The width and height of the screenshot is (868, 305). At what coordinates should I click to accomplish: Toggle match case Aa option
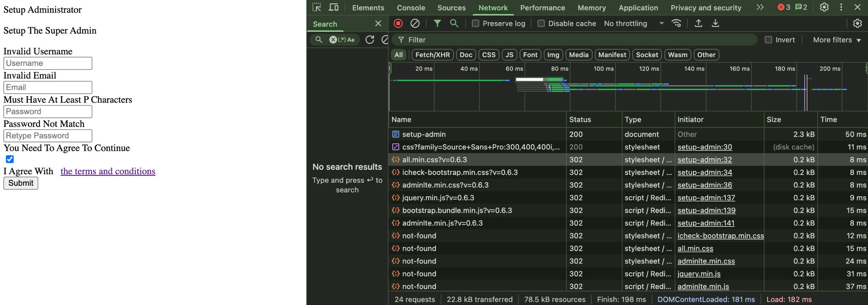click(x=351, y=40)
